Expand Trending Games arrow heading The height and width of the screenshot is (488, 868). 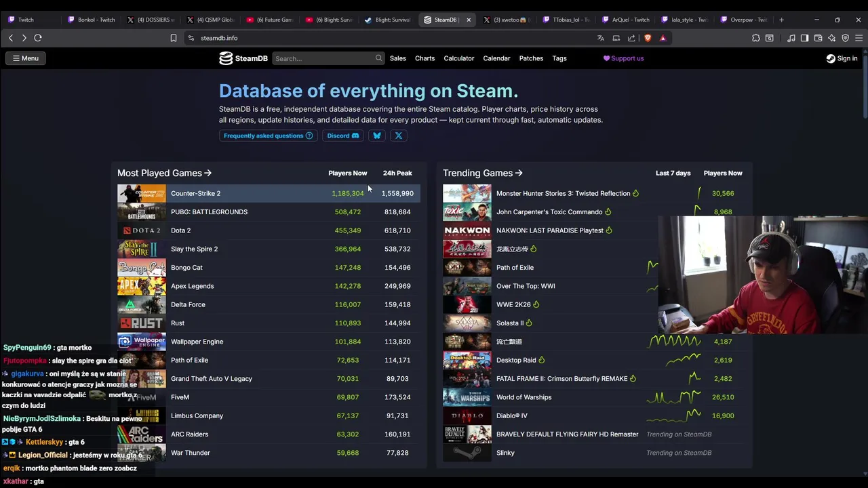483,173
